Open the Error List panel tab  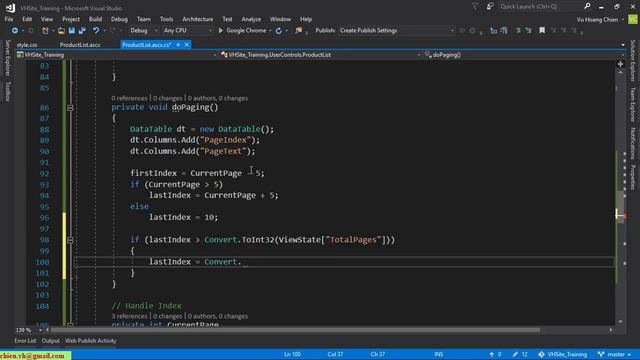[25, 341]
